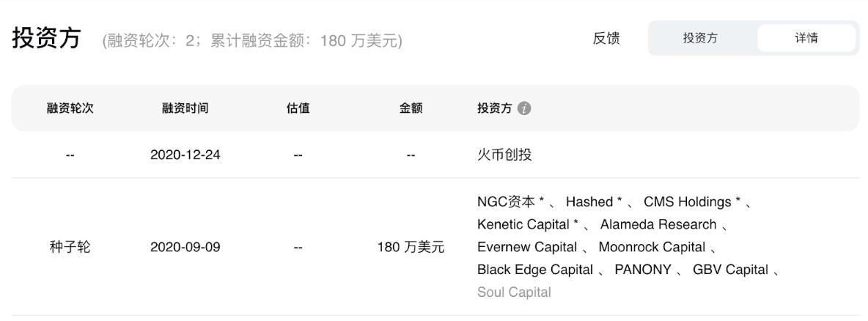Screen dimensions: 868x321
Task: Open the Alameda Research investor link
Action: click(658, 224)
